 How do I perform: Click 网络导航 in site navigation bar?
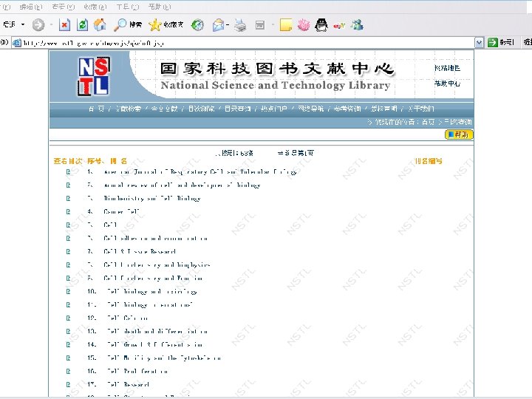(x=311, y=109)
